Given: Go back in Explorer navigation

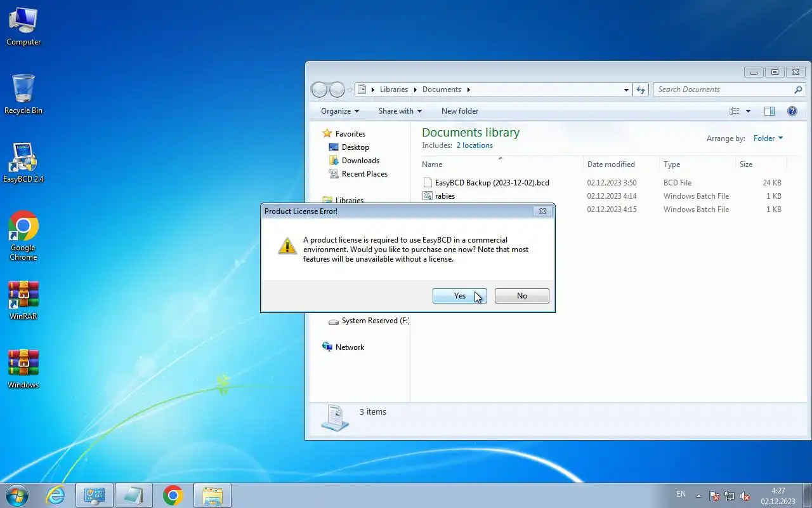Looking at the screenshot, I should (320, 90).
